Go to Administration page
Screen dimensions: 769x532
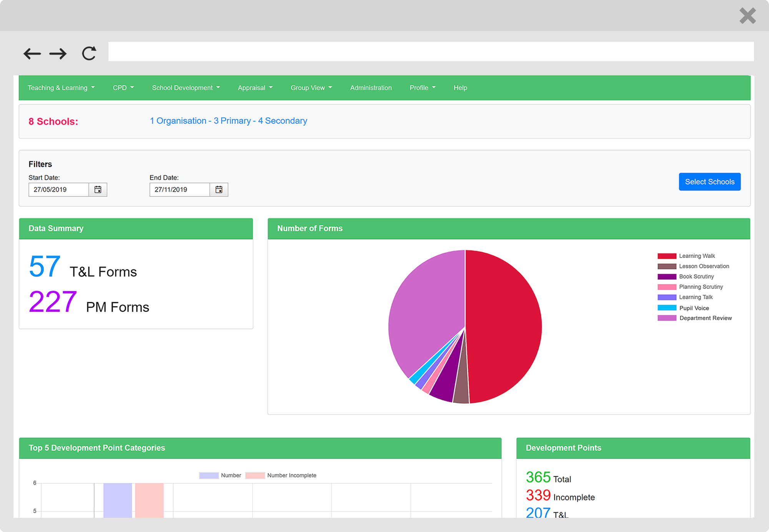click(371, 88)
